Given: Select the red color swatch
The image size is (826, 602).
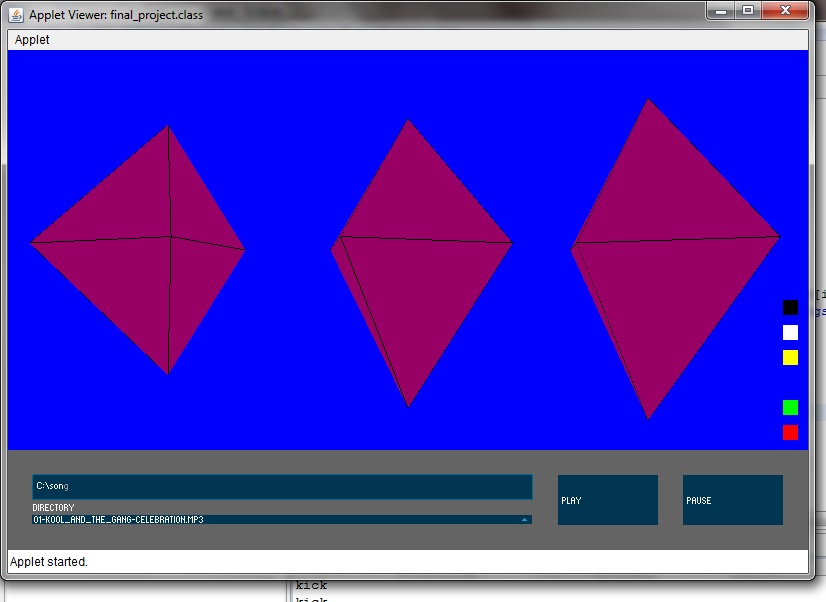Looking at the screenshot, I should tap(790, 433).
